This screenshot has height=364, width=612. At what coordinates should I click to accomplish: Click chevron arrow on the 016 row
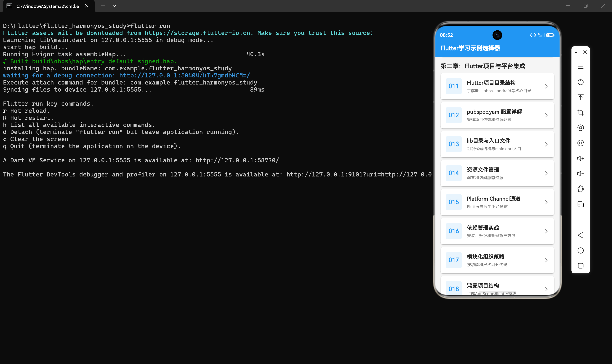click(x=546, y=231)
